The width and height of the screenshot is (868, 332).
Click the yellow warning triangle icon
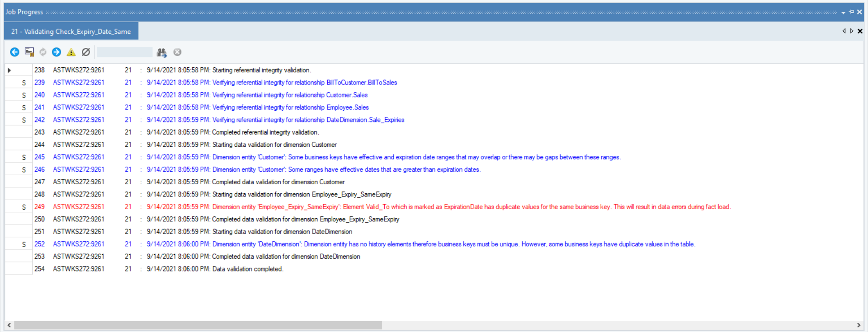(71, 52)
